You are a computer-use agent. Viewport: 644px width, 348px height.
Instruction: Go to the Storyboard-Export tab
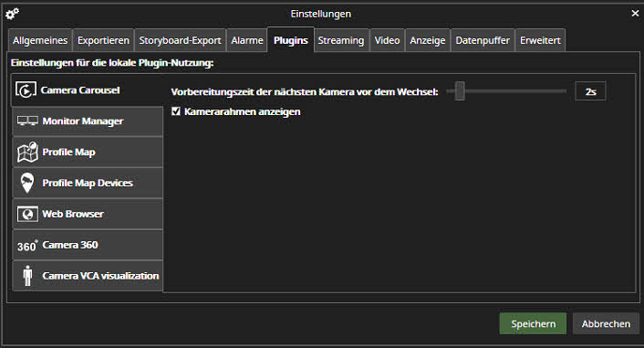point(180,40)
